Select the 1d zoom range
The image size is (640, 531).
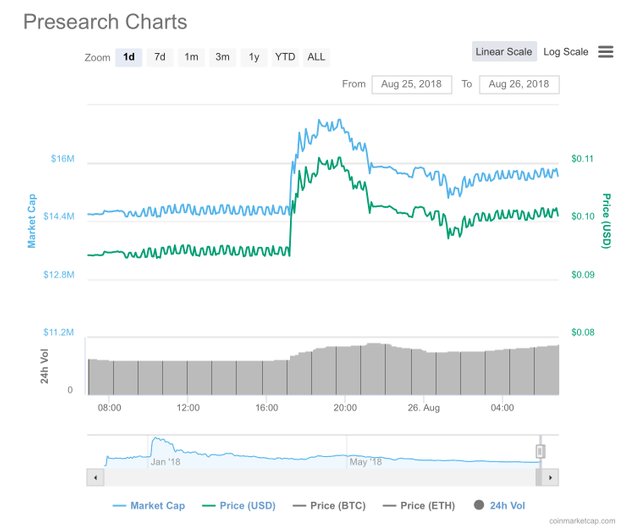point(129,57)
